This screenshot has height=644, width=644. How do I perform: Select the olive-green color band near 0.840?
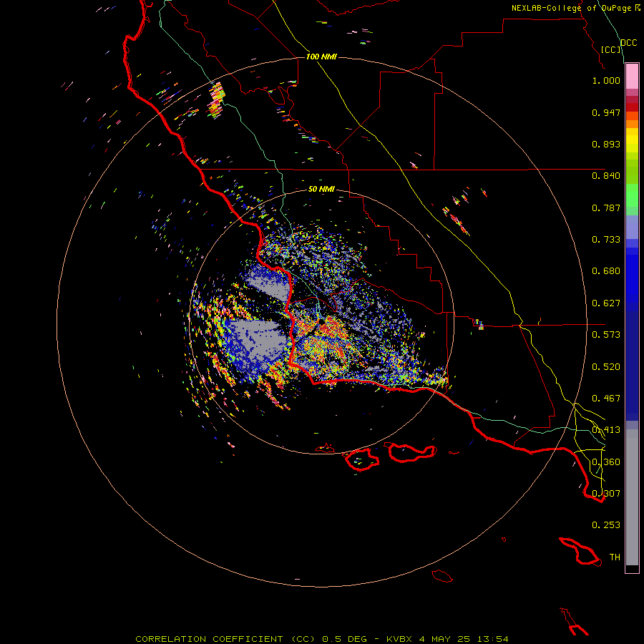[x=632, y=172]
